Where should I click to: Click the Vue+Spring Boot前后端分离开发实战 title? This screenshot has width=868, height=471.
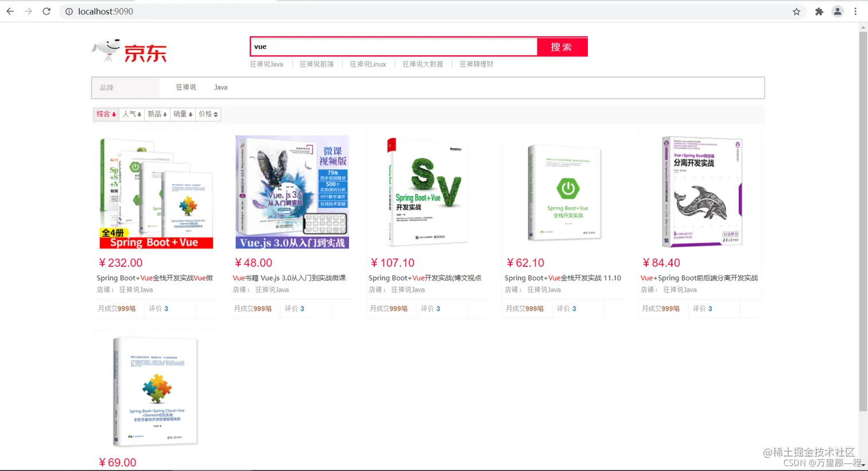tap(699, 278)
